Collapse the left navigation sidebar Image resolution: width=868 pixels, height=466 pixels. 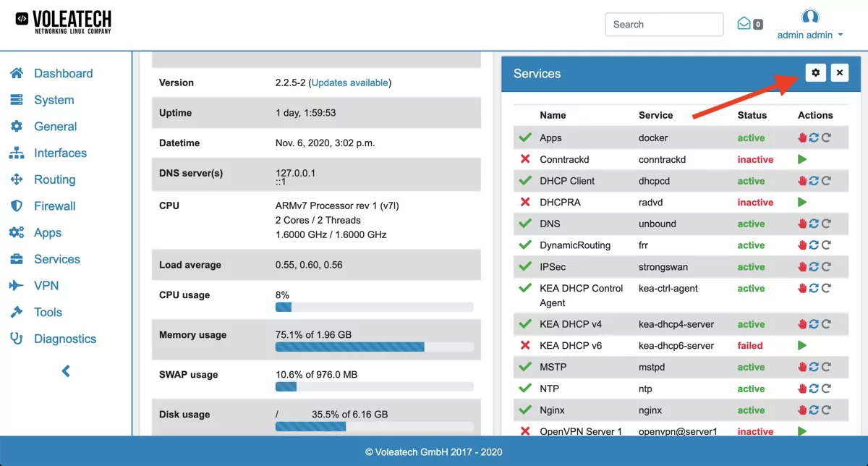pos(65,370)
